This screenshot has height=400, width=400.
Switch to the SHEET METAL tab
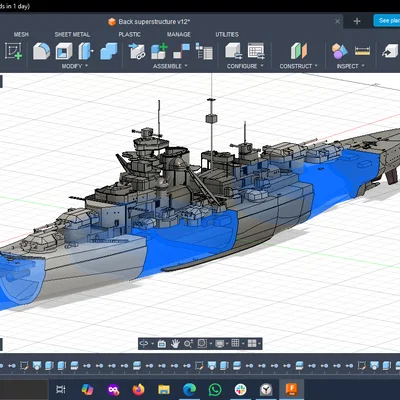point(72,34)
